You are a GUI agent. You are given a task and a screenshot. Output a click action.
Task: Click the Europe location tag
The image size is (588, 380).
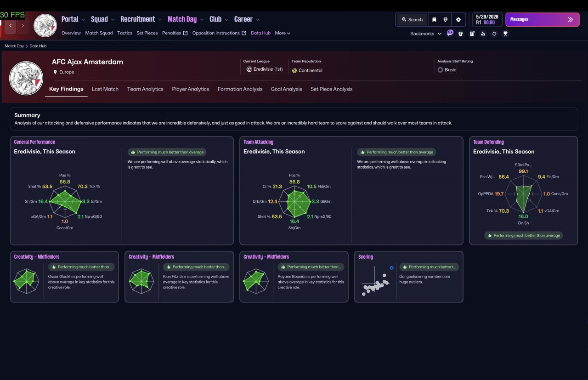click(x=64, y=72)
